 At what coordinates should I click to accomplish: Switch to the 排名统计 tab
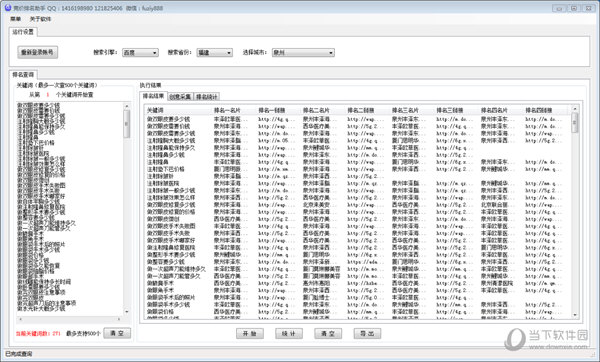pyautogui.click(x=207, y=97)
